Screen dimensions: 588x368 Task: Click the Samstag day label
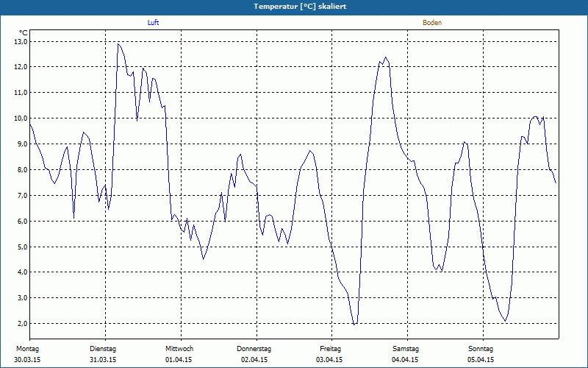(x=406, y=349)
